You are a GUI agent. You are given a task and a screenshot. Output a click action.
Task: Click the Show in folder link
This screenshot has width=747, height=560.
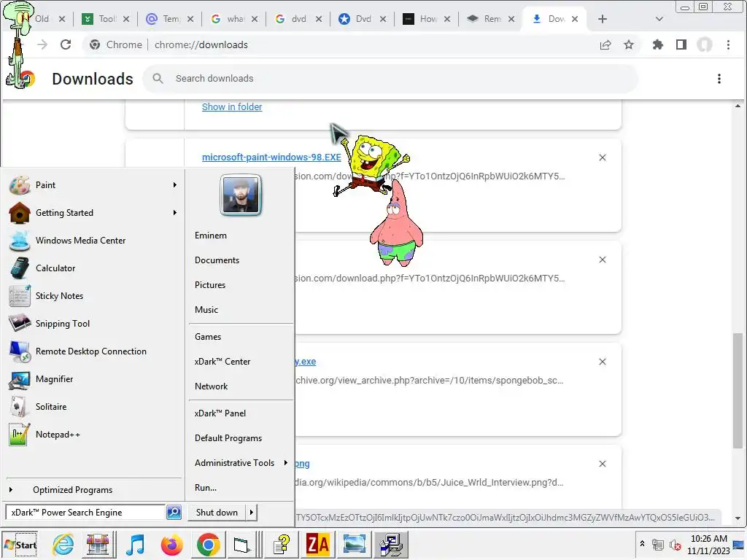click(x=232, y=106)
